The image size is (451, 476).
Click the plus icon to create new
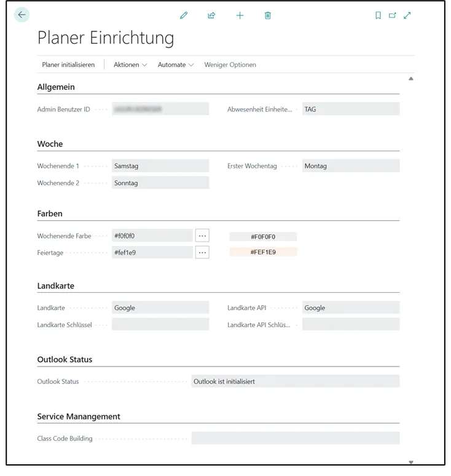point(240,15)
